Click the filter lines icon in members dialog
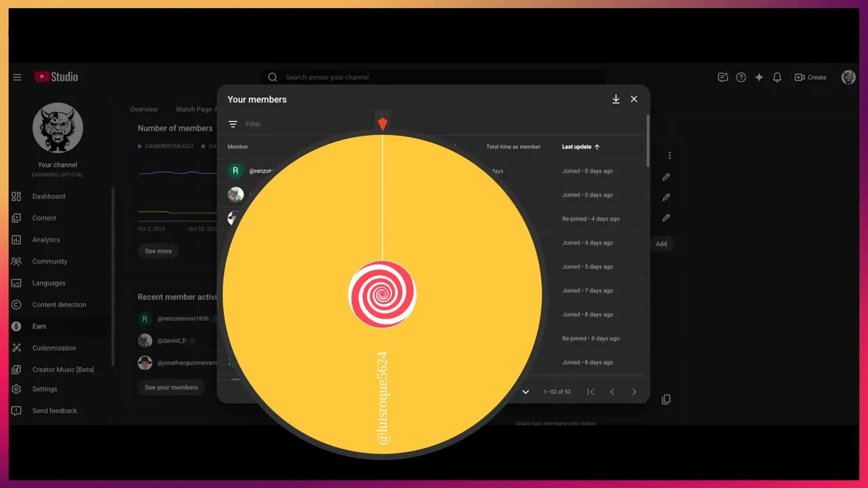868x488 pixels. [233, 124]
